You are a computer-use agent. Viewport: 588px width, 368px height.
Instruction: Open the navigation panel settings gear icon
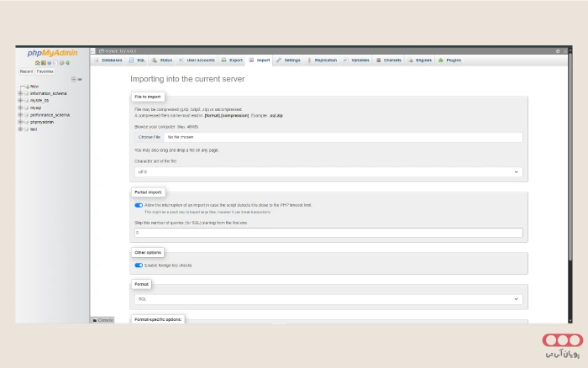[61, 63]
